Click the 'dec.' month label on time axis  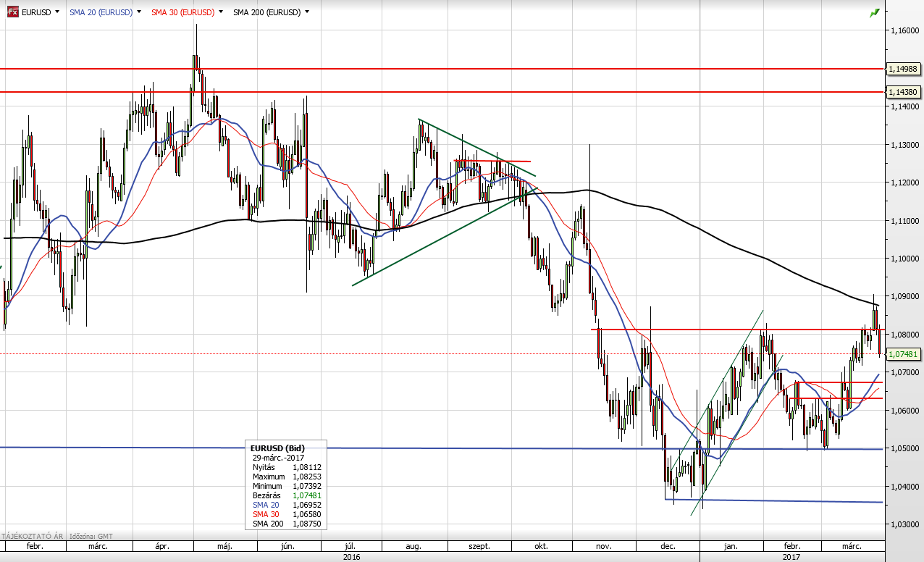click(667, 546)
